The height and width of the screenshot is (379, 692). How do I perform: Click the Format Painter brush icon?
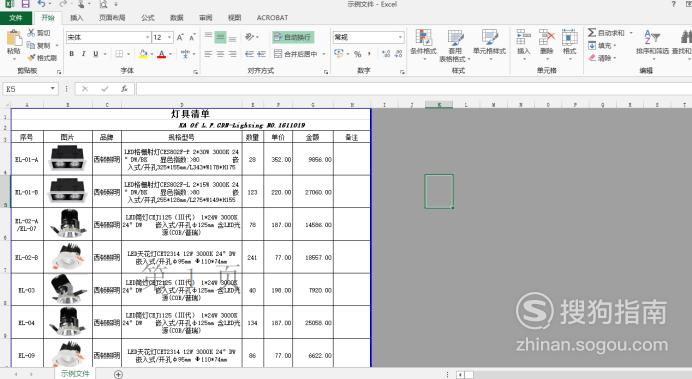coord(31,58)
